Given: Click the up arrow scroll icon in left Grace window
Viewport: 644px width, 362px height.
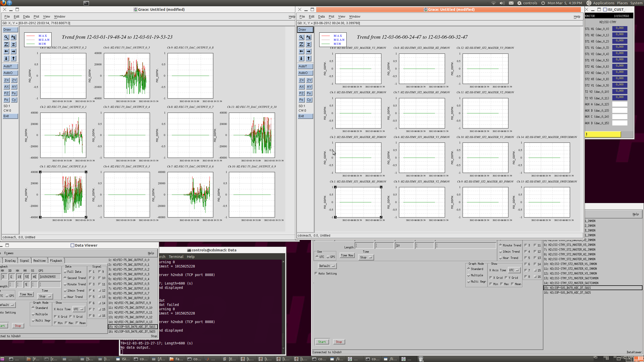Looking at the screenshot, I should 13,58.
